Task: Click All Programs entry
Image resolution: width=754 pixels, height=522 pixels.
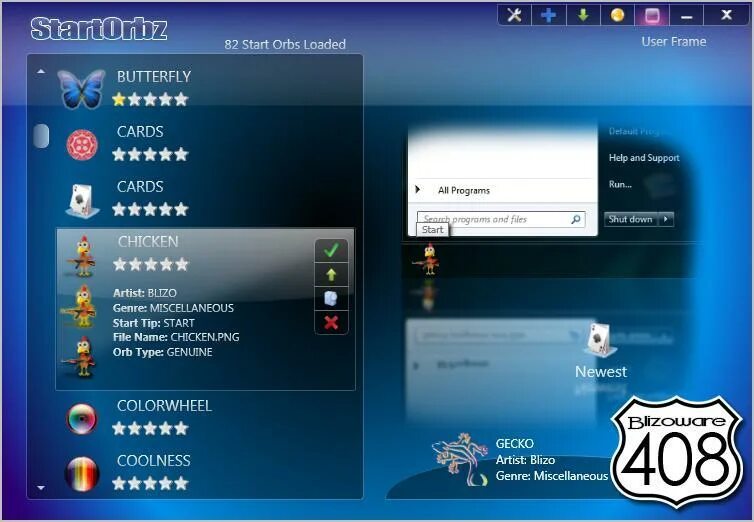Action: (464, 190)
